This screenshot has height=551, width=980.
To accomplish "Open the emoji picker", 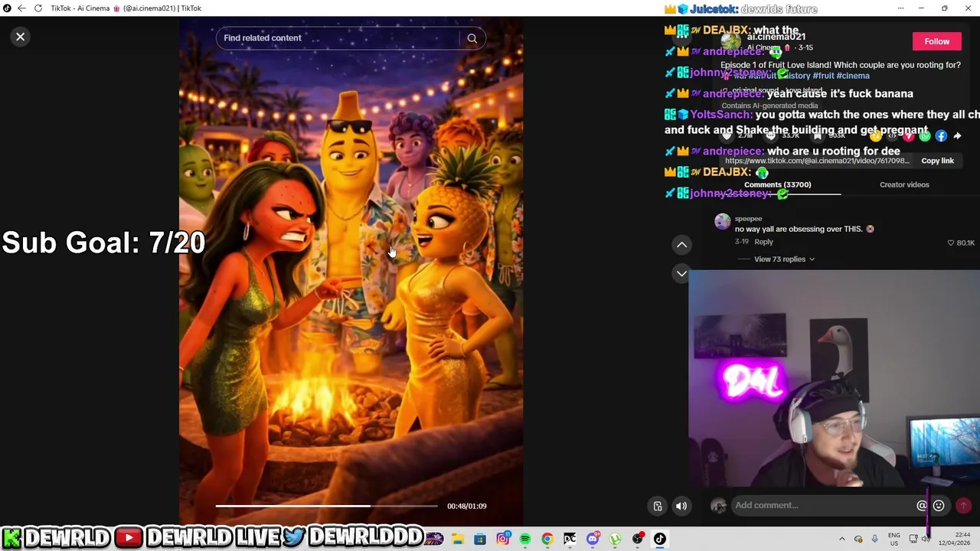I will tap(939, 505).
